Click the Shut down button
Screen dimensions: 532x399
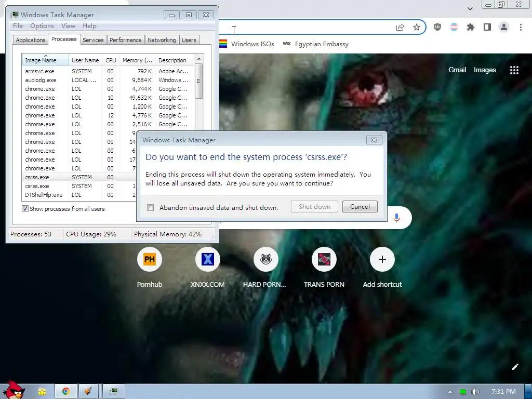click(314, 207)
